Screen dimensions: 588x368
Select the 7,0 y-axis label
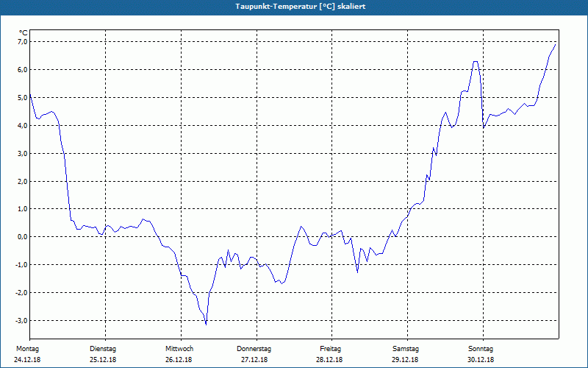pyautogui.click(x=23, y=42)
